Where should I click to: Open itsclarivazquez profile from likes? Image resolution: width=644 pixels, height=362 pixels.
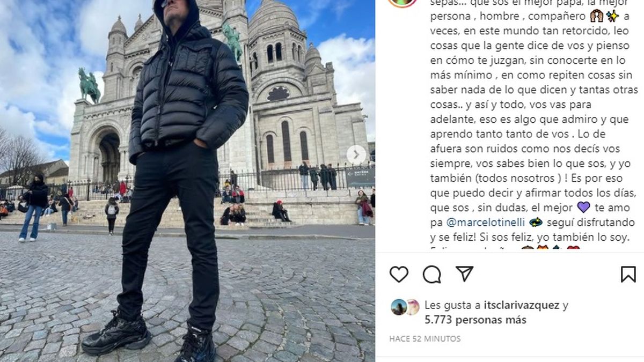click(x=522, y=305)
